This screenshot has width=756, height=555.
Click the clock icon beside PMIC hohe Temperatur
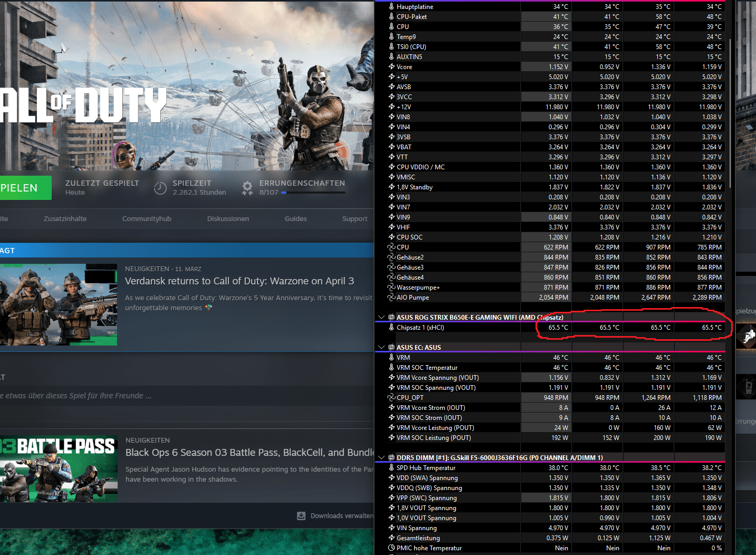coord(391,548)
